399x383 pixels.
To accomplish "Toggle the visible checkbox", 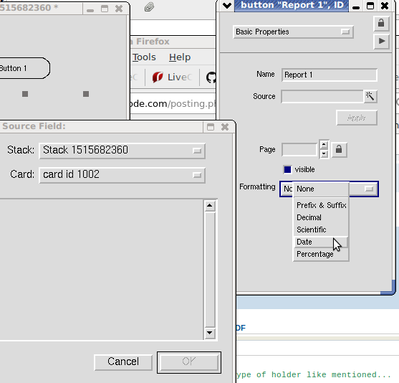I will click(287, 169).
